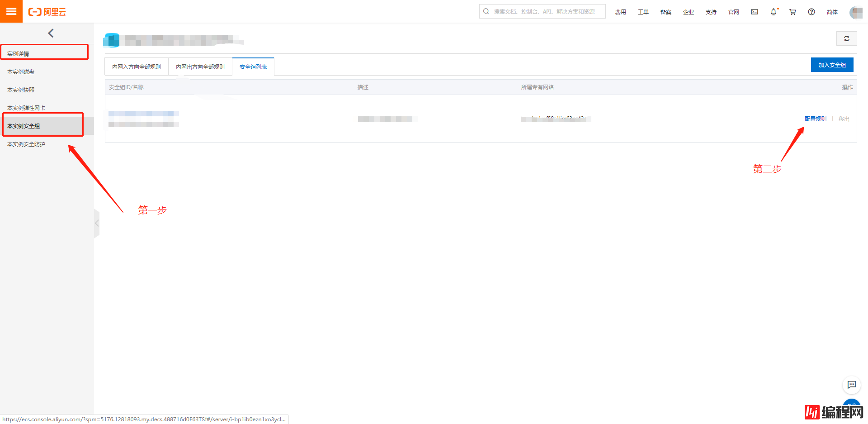Open the orange hamburger main menu
The height and width of the screenshot is (424, 868).
coord(11,11)
